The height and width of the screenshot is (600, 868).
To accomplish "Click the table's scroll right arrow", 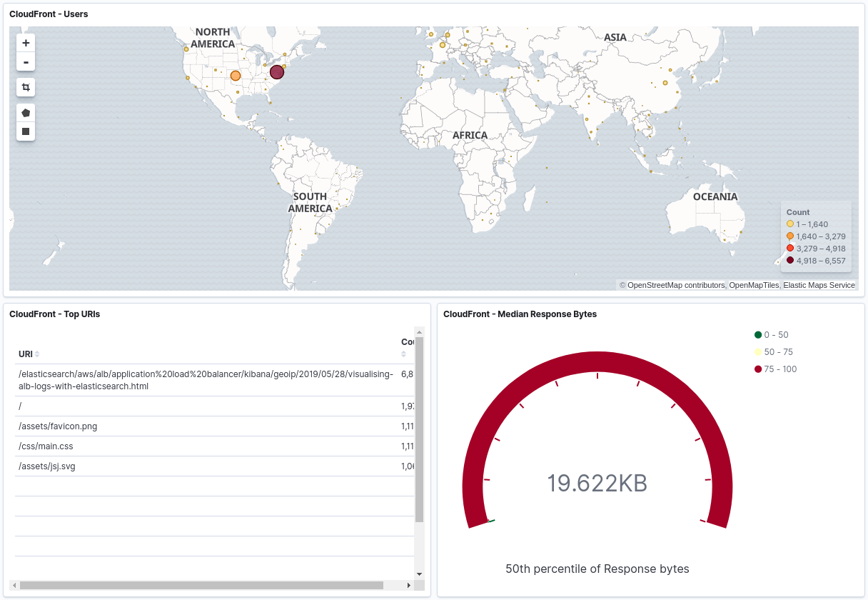I will (x=408, y=585).
